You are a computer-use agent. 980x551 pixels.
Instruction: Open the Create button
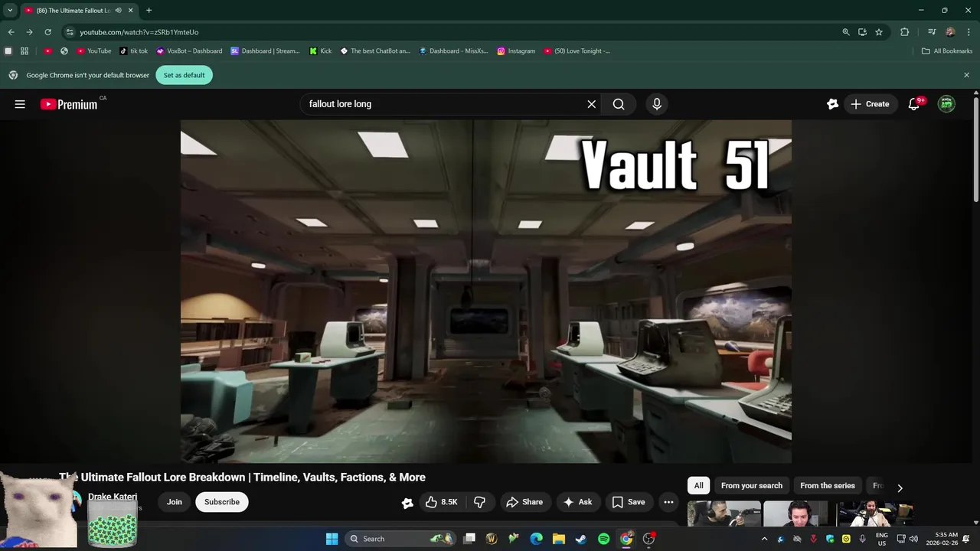click(870, 104)
